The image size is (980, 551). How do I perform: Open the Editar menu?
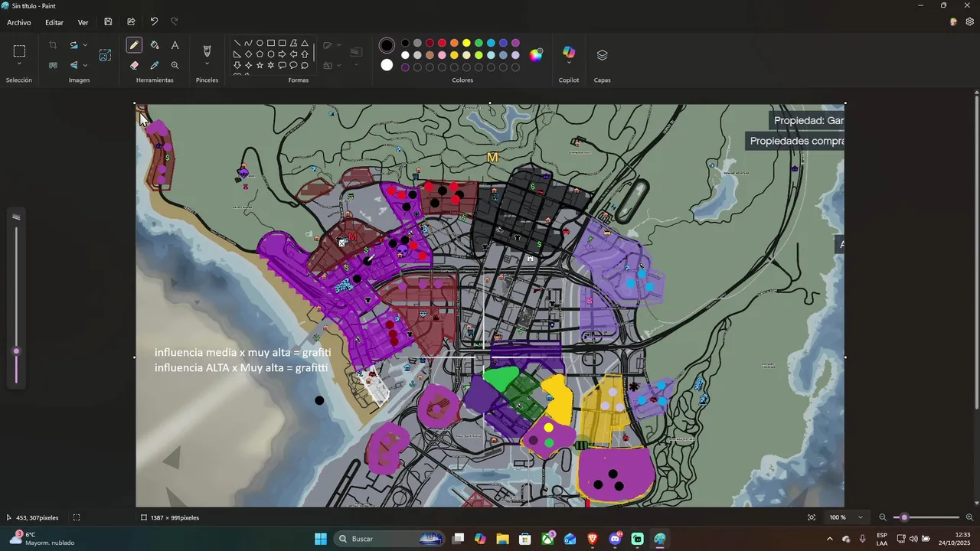(54, 22)
